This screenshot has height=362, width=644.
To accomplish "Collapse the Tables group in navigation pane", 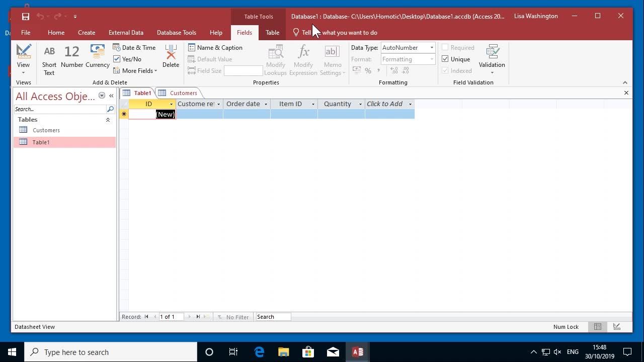I will (108, 120).
